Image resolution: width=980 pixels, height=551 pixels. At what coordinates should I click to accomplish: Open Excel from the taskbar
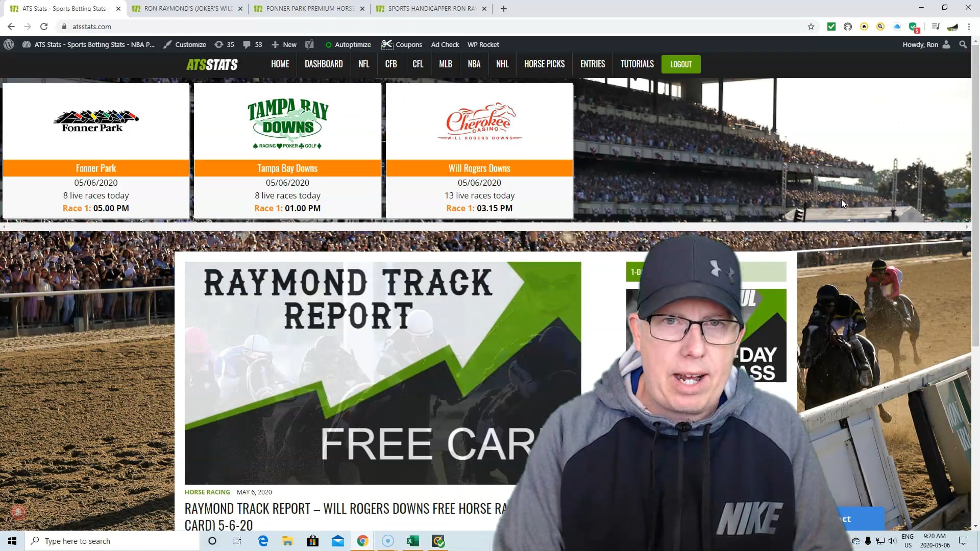click(412, 541)
